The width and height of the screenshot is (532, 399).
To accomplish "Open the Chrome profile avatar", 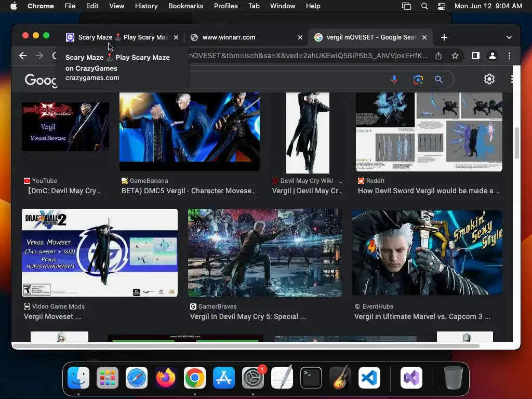I will pyautogui.click(x=493, y=56).
